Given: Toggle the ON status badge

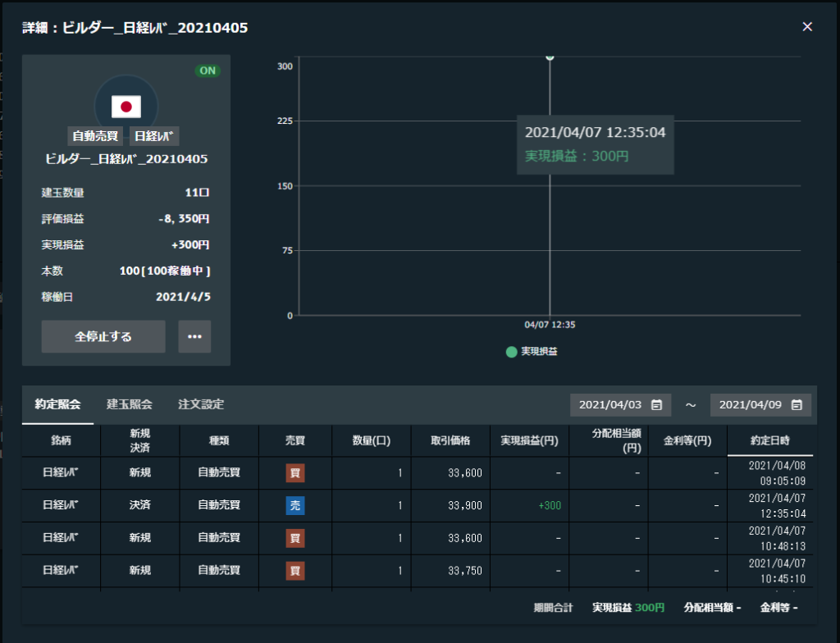Looking at the screenshot, I should click(208, 71).
